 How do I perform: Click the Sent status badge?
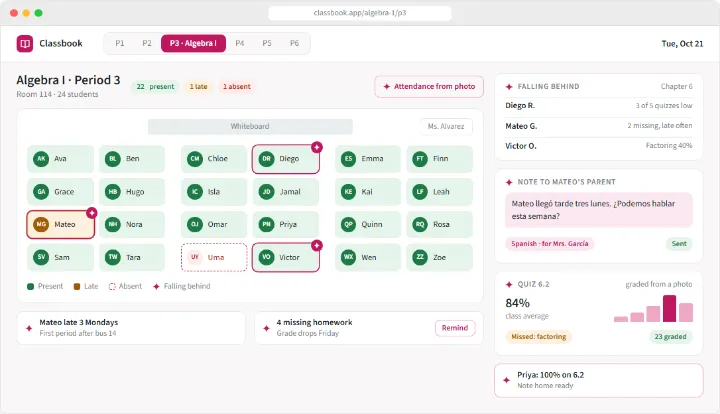pos(679,244)
